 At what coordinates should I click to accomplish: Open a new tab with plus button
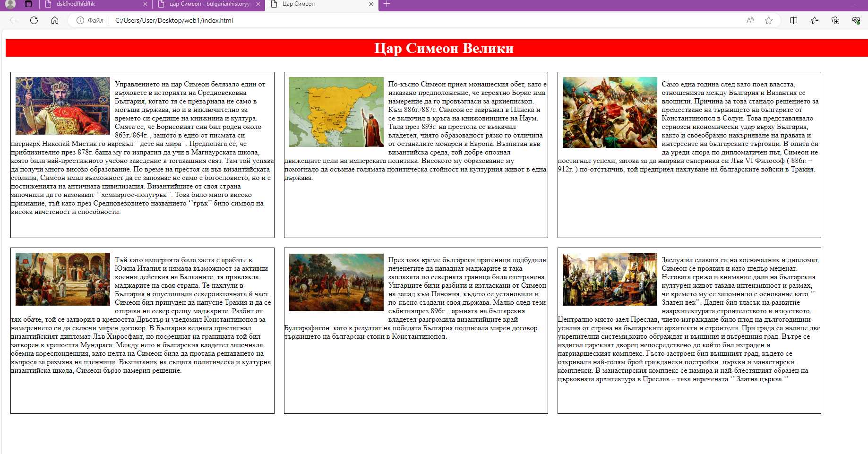387,4
